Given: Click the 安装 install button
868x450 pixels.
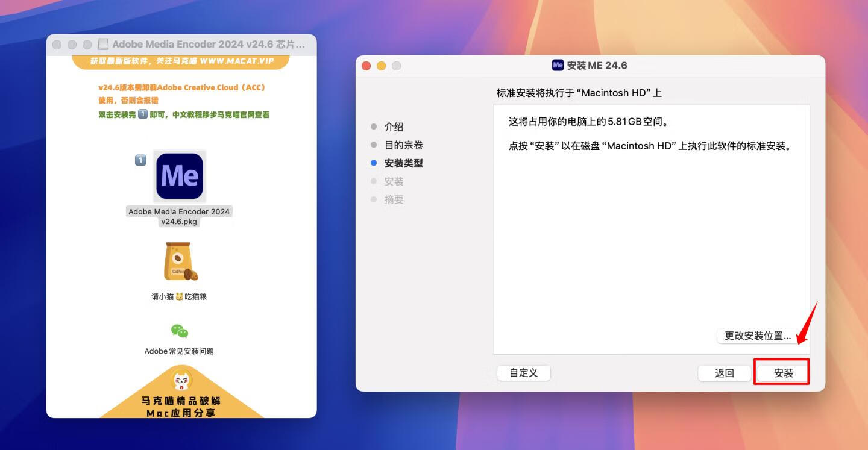Looking at the screenshot, I should (x=784, y=373).
